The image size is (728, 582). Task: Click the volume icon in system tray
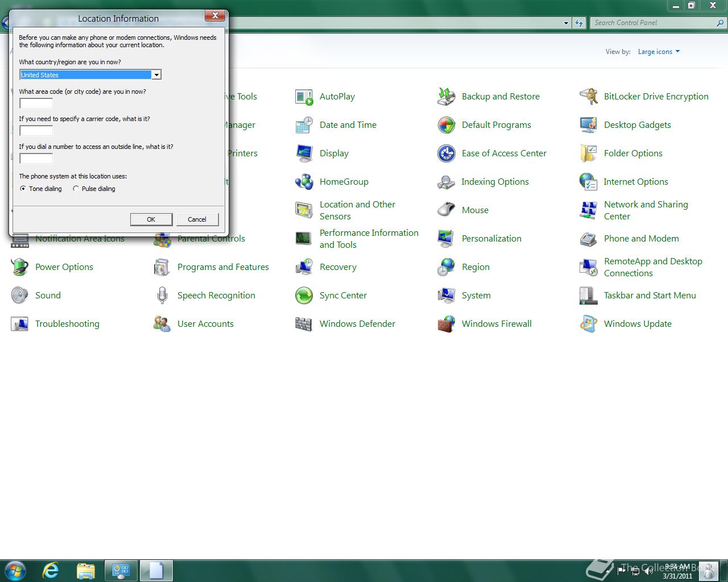pos(648,570)
